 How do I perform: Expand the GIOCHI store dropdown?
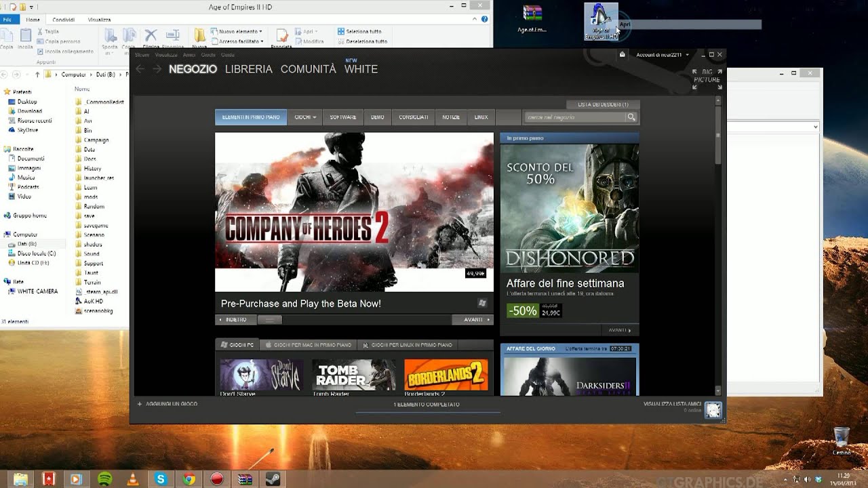point(305,117)
